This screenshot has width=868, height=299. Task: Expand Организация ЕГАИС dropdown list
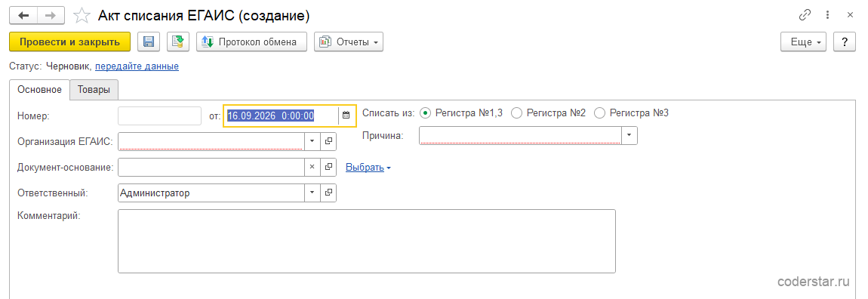point(312,141)
